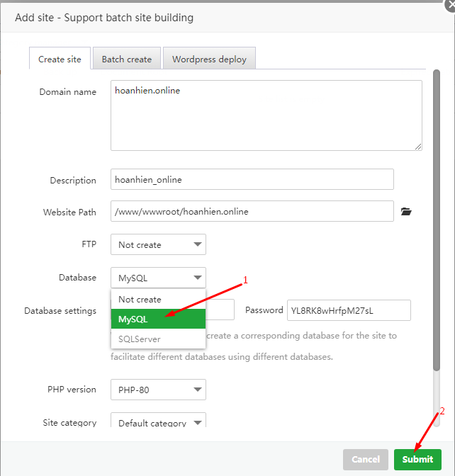Open the Wordpress deploy tab
Image resolution: width=455 pixels, height=476 pixels.
[209, 58]
